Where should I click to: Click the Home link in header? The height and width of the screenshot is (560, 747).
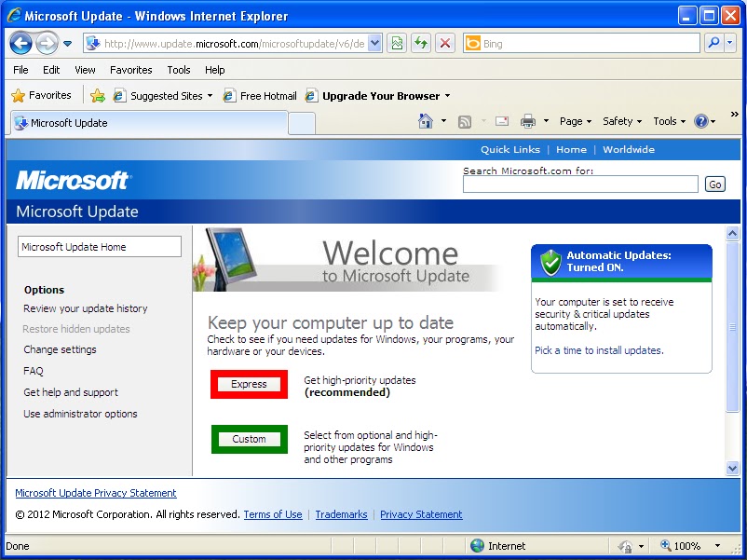(571, 149)
